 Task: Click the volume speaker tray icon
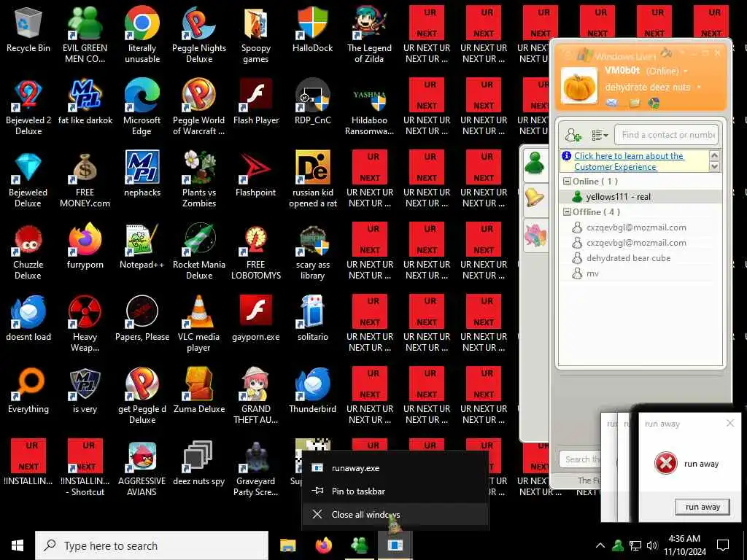652,545
